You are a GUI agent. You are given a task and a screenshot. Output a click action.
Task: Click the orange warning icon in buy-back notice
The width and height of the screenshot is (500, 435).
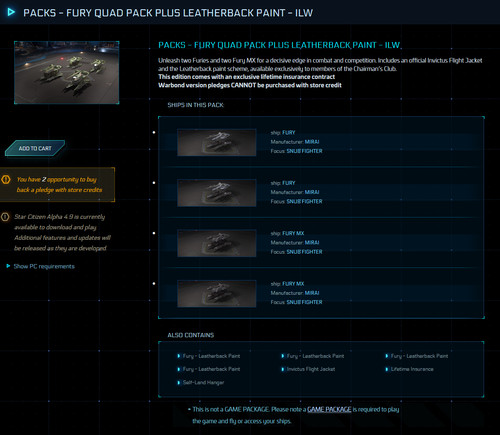6,179
